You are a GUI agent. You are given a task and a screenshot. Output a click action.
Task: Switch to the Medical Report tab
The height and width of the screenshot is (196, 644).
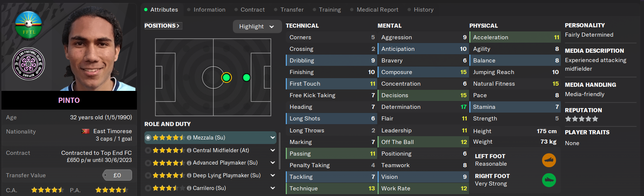point(377,10)
